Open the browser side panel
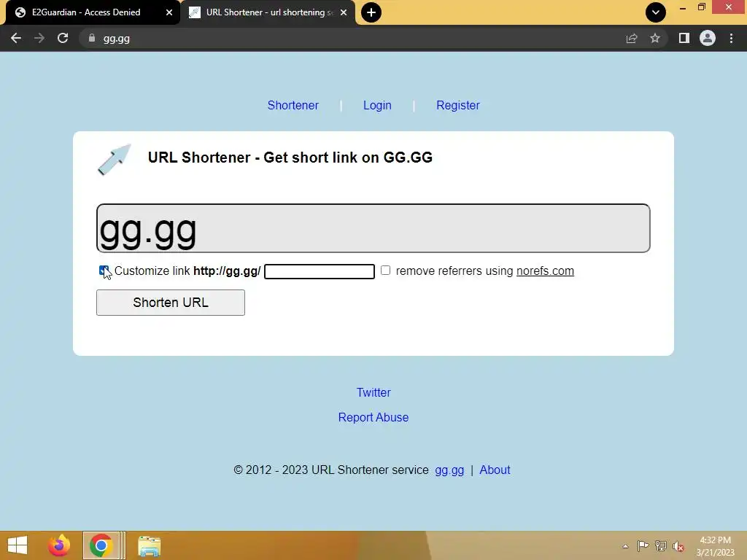The width and height of the screenshot is (747, 560). click(684, 38)
